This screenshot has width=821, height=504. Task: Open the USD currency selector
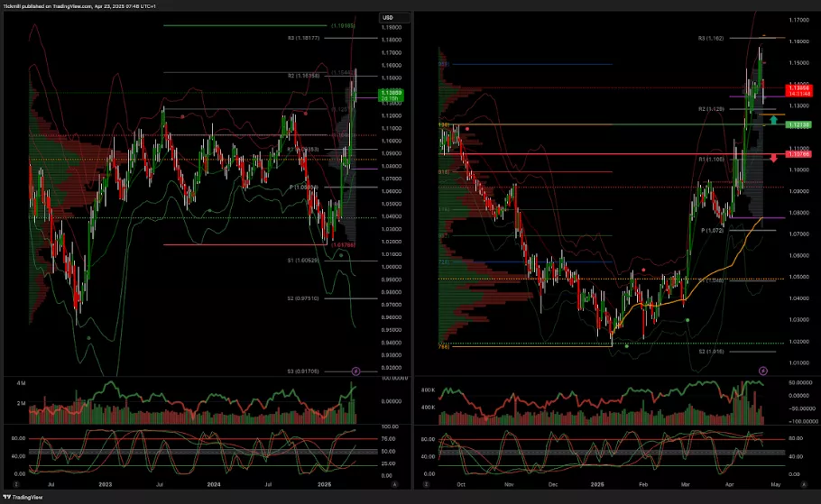[x=388, y=18]
